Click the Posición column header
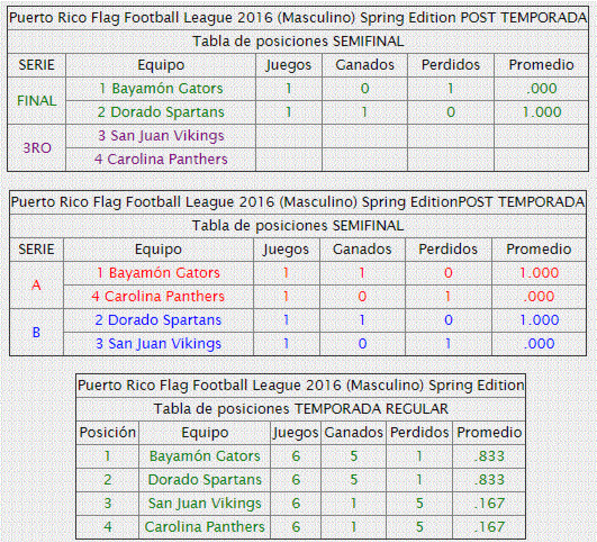597x542 pixels. coord(107,432)
